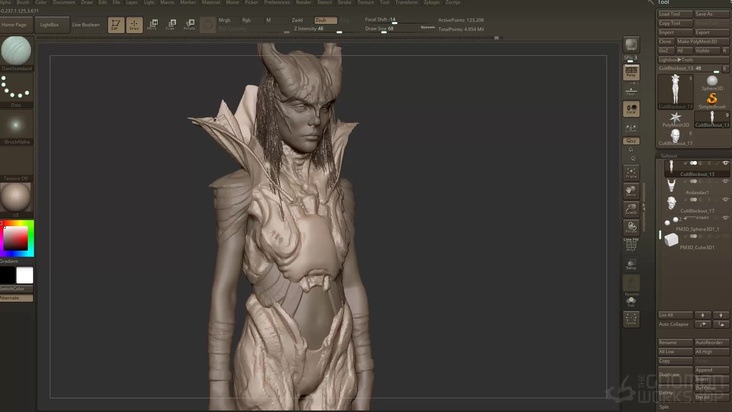Click the LightBox button
This screenshot has width=732, height=412.
coord(52,25)
